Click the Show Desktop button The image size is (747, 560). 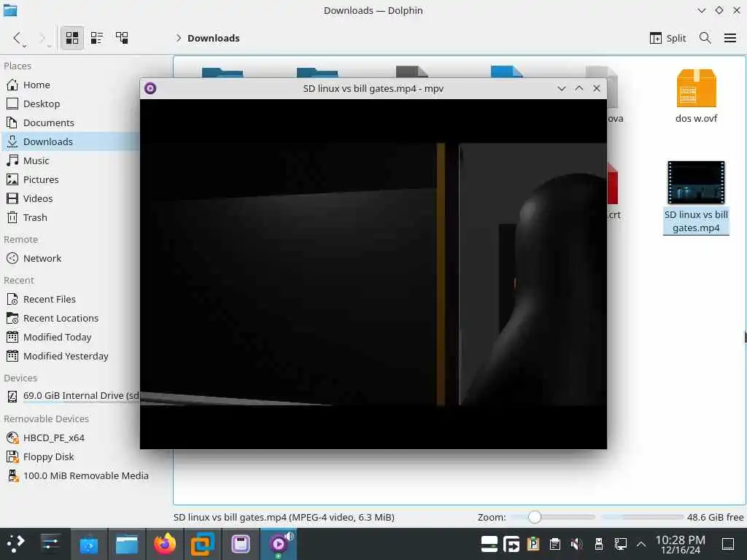(728, 544)
